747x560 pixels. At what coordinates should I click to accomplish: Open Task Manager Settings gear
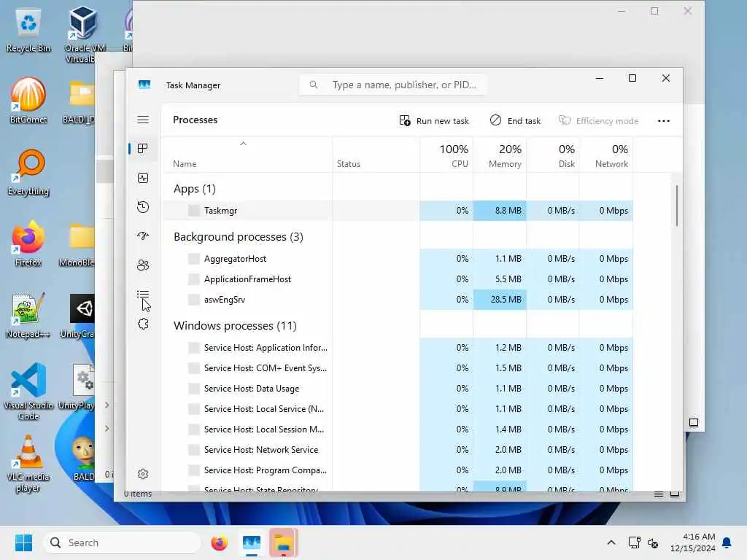click(143, 474)
